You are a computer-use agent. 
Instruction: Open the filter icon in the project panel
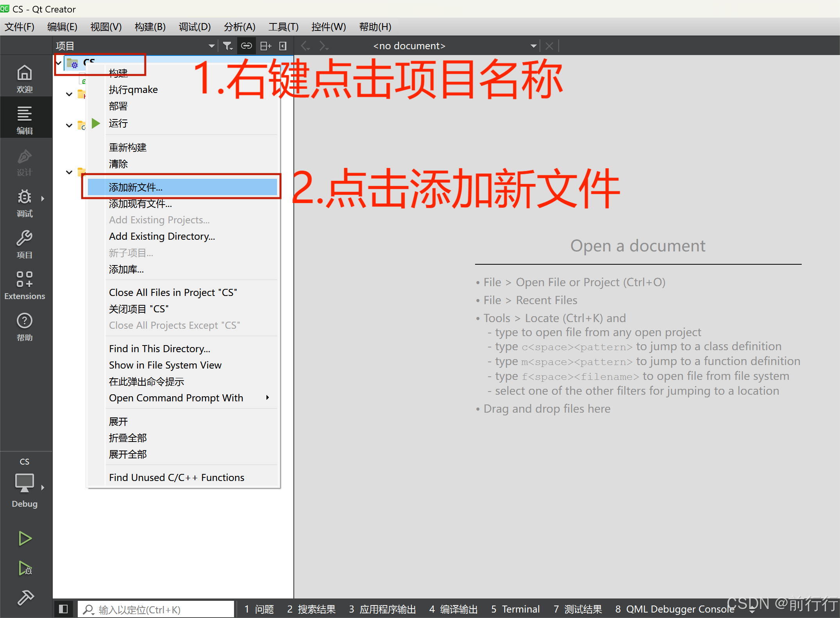click(228, 46)
